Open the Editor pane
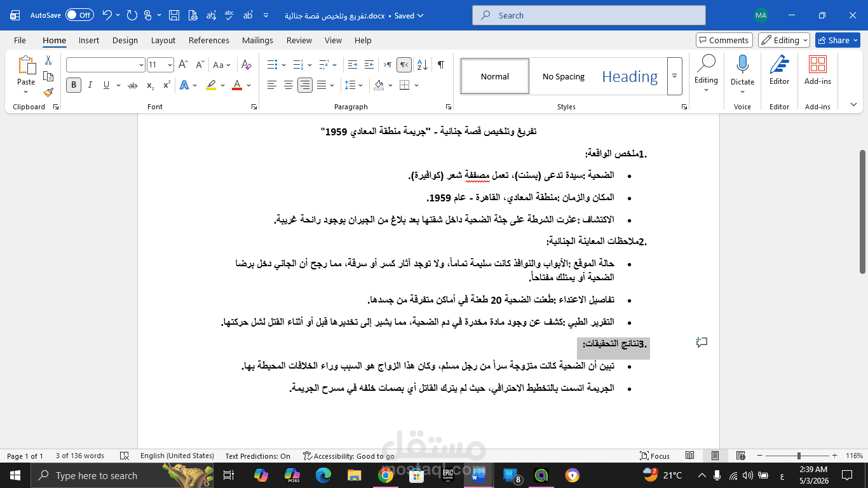868x488 pixels. click(779, 70)
